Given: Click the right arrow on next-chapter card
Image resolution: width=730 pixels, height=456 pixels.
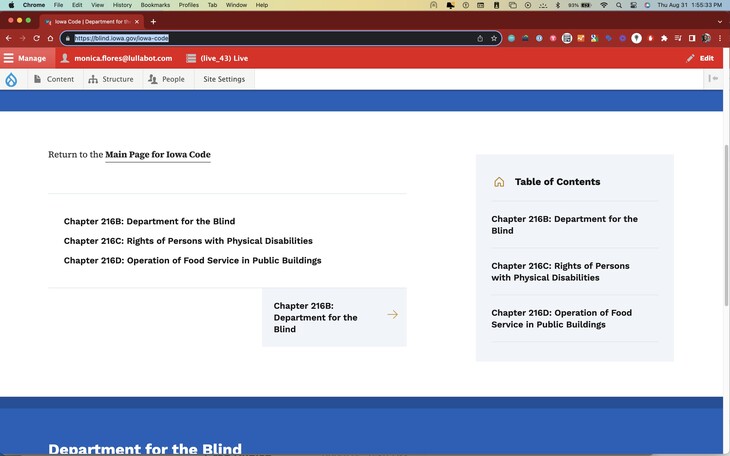Looking at the screenshot, I should point(392,314).
